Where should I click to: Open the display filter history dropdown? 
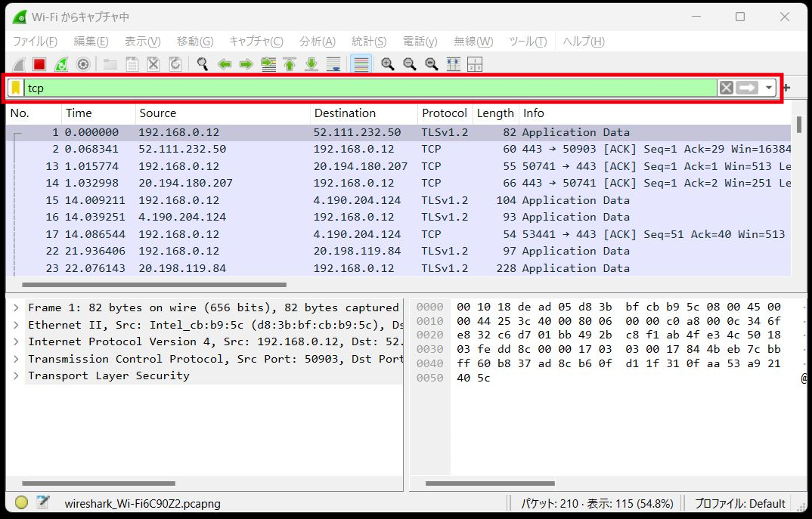tap(769, 88)
